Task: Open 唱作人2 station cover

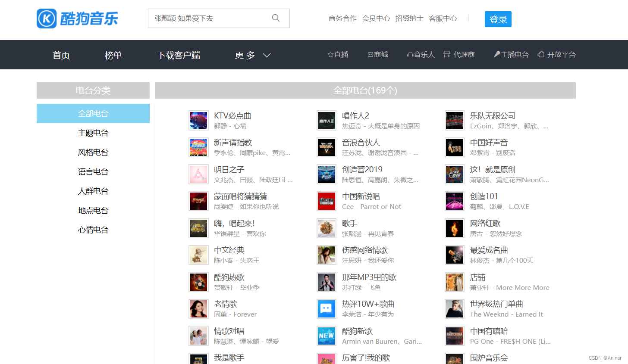Action: coord(327,121)
